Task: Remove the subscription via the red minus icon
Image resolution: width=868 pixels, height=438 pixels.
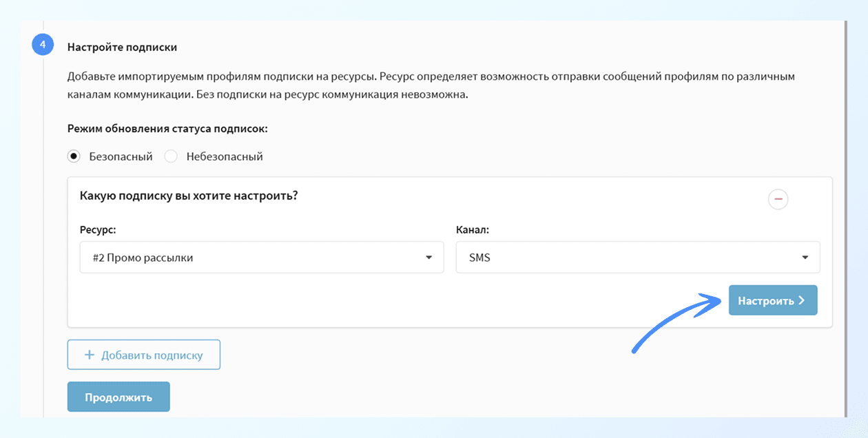Action: 777,199
